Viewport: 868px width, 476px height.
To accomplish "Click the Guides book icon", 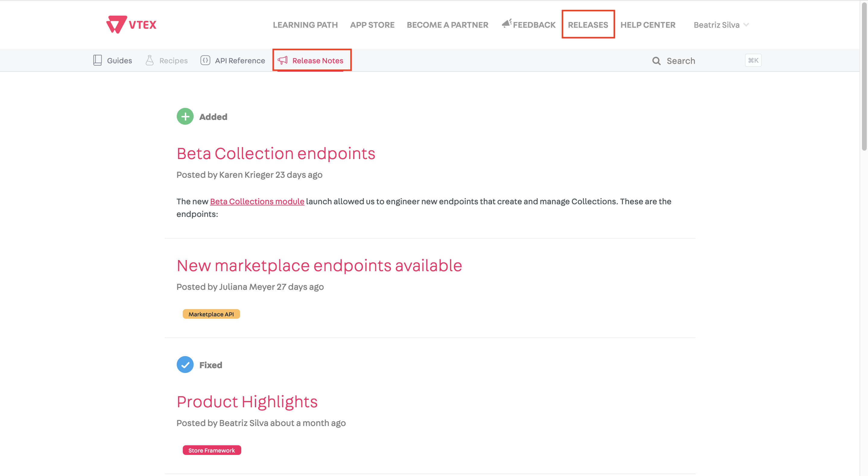I will click(x=97, y=60).
